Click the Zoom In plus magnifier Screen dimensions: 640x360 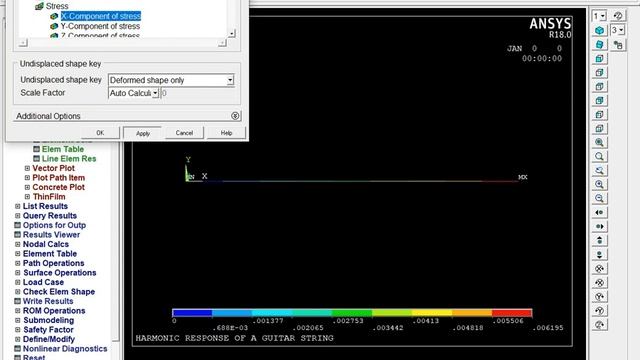pos(599,184)
